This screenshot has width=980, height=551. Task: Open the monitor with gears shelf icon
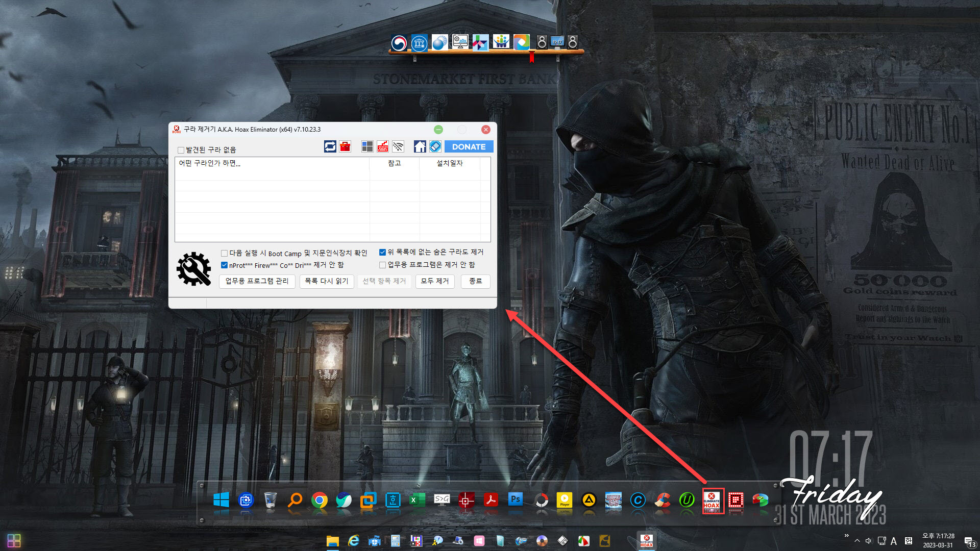click(x=460, y=42)
